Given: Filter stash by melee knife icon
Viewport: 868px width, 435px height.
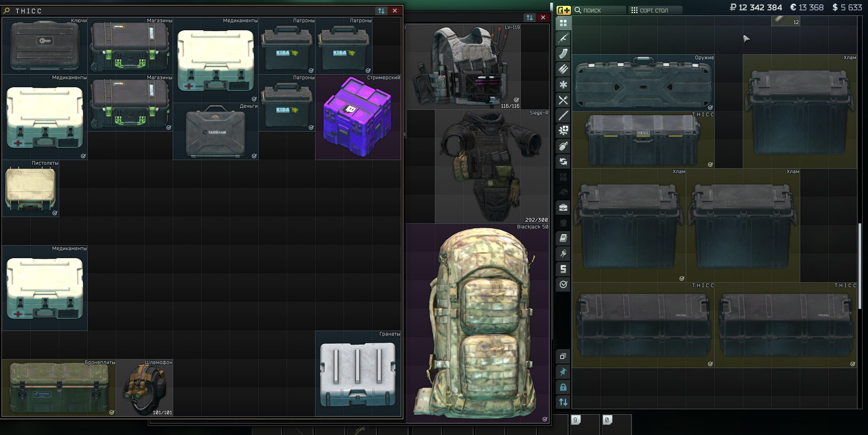Looking at the screenshot, I should point(563,115).
